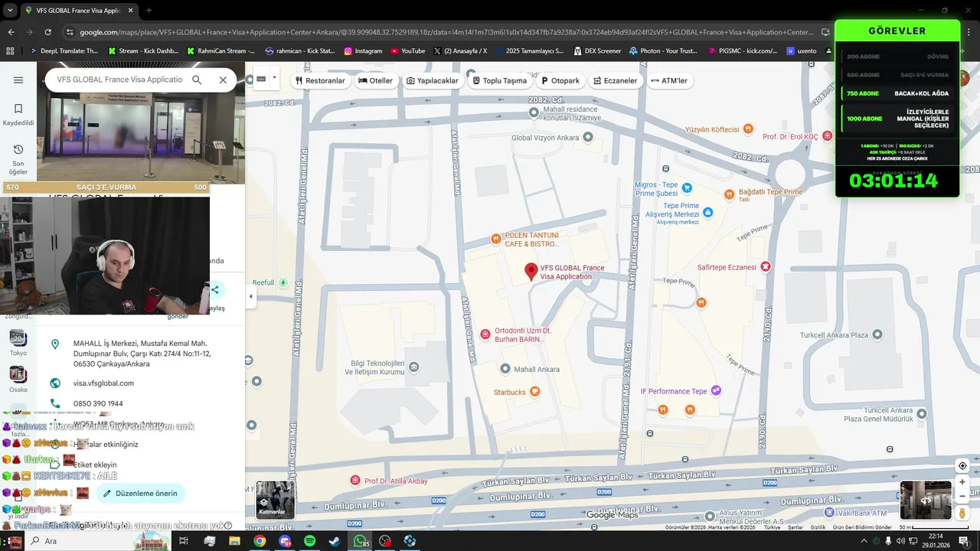Open the visa.vfsglobal.com website link

(x=103, y=383)
